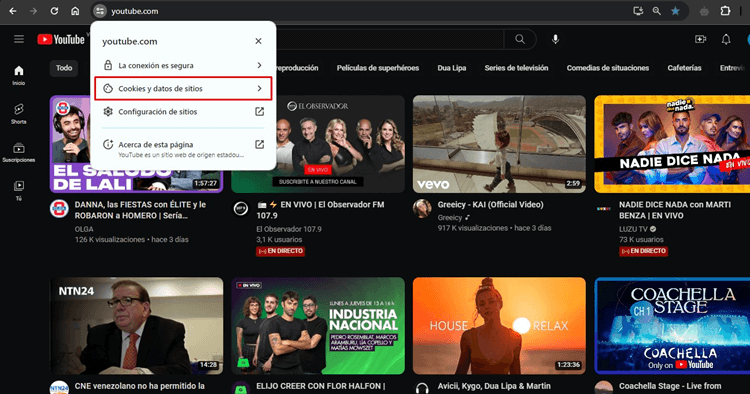
Task: Click the browser forward arrow
Action: click(x=33, y=11)
